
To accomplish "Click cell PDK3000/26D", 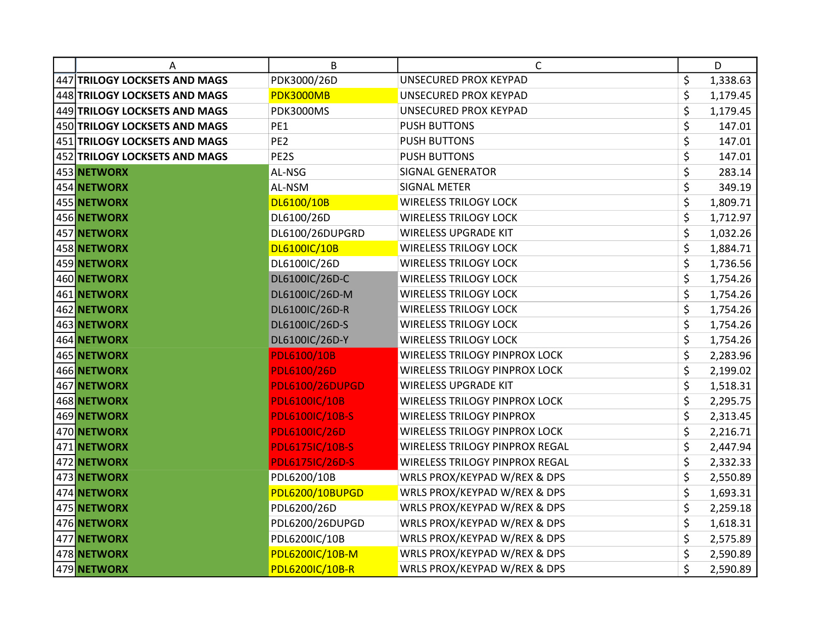I will (334, 80).
